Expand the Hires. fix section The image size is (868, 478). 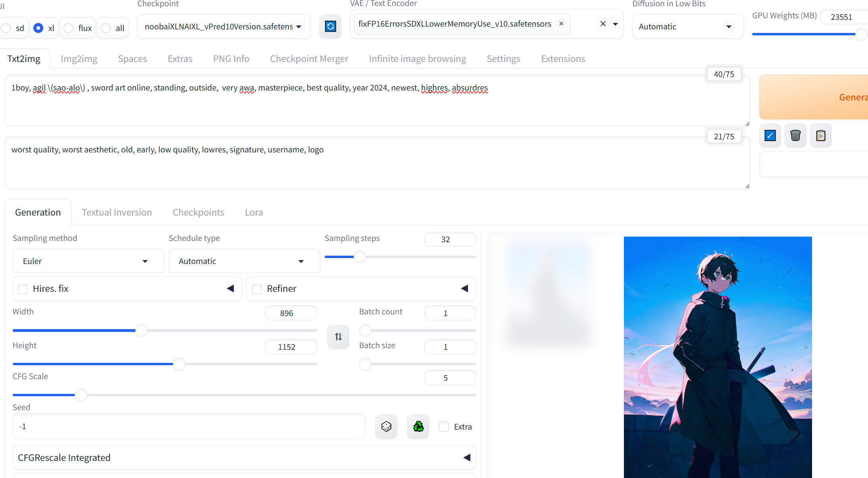230,289
